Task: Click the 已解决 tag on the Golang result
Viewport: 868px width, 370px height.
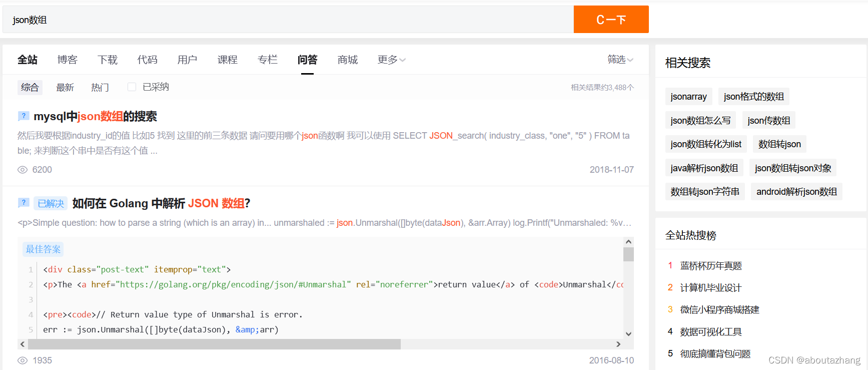Action: click(51, 203)
